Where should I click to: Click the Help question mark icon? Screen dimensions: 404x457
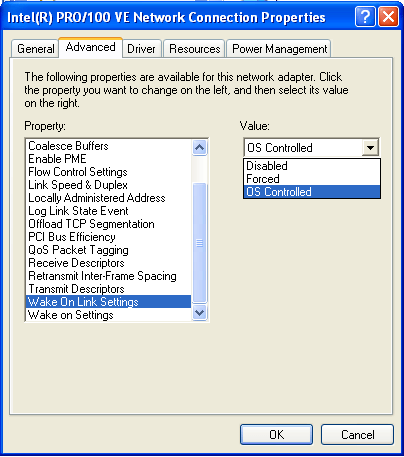(x=365, y=17)
